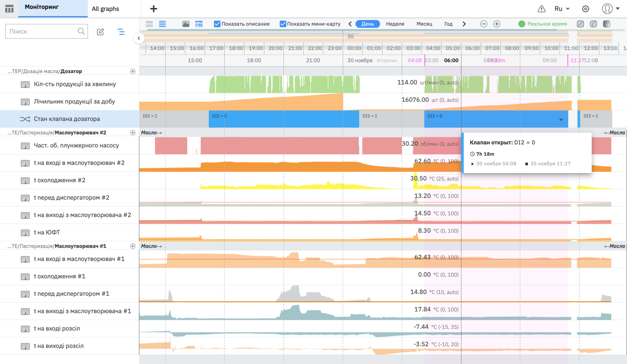The width and height of the screenshot is (627, 364).
Task: Go to next period with right arrow
Action: click(464, 24)
